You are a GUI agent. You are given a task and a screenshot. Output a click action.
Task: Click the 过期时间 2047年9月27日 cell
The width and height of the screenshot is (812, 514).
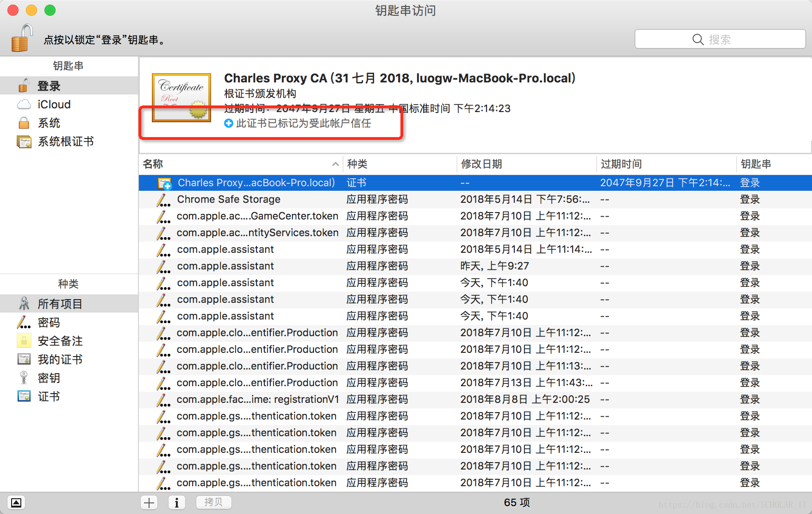[x=665, y=183]
